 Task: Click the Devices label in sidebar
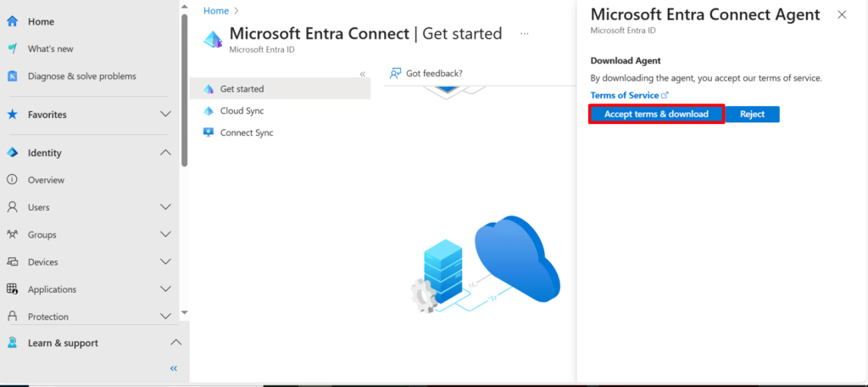tap(42, 261)
